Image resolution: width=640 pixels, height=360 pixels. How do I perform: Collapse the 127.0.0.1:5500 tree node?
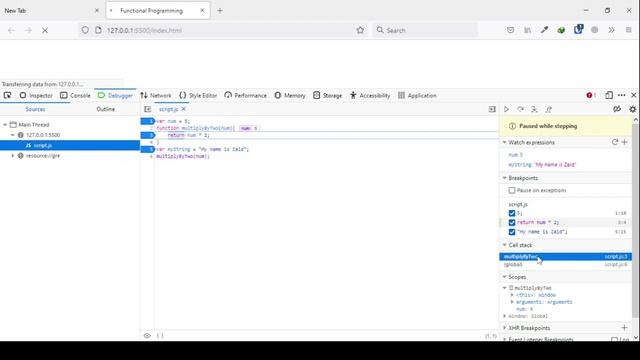coord(13,135)
